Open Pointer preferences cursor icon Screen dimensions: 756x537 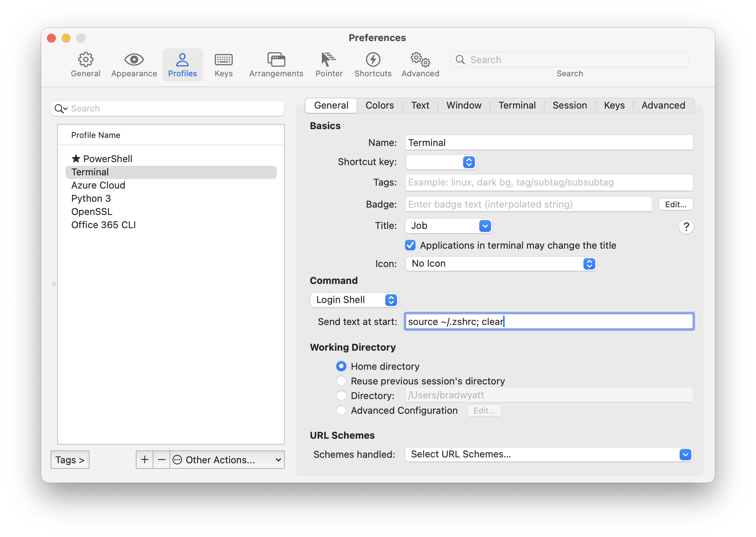(329, 59)
